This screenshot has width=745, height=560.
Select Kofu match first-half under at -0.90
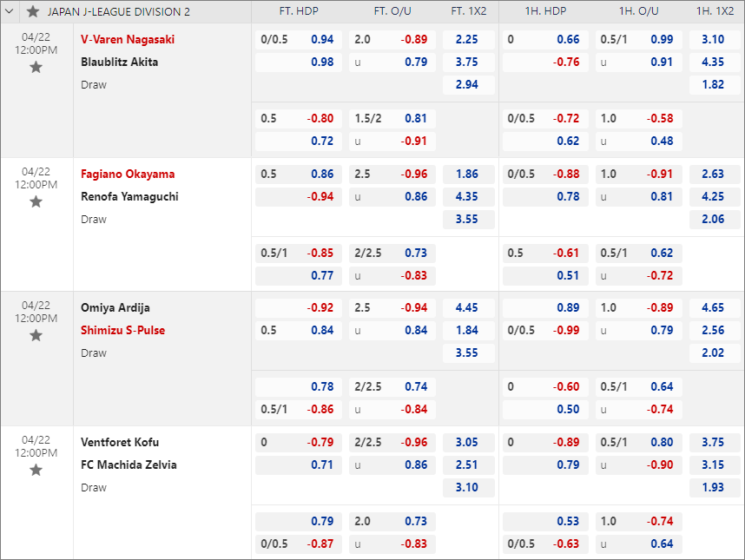(639, 464)
